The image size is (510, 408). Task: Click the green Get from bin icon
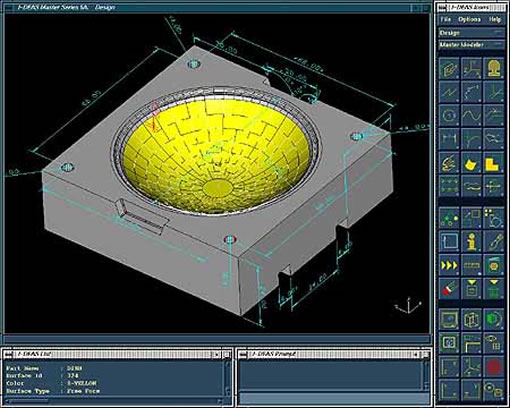tap(494, 289)
